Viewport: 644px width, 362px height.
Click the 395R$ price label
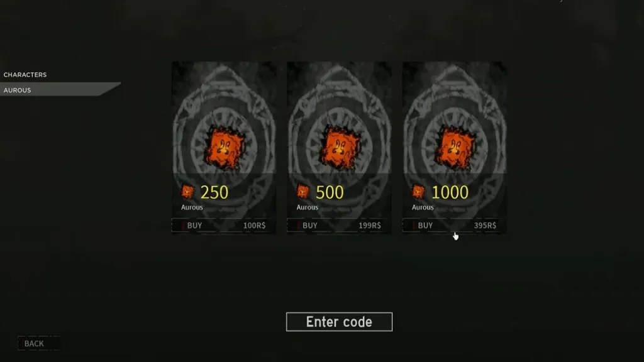pos(485,226)
